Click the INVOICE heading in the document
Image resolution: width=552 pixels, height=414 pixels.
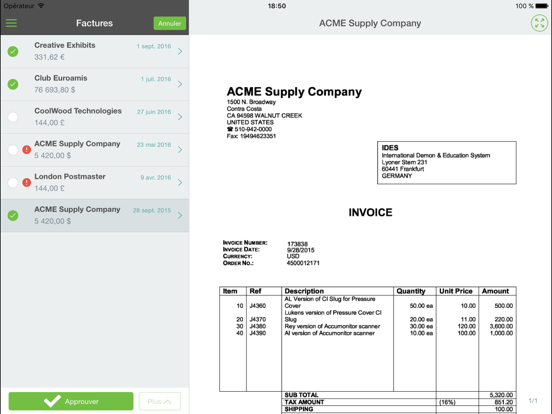pos(370,212)
